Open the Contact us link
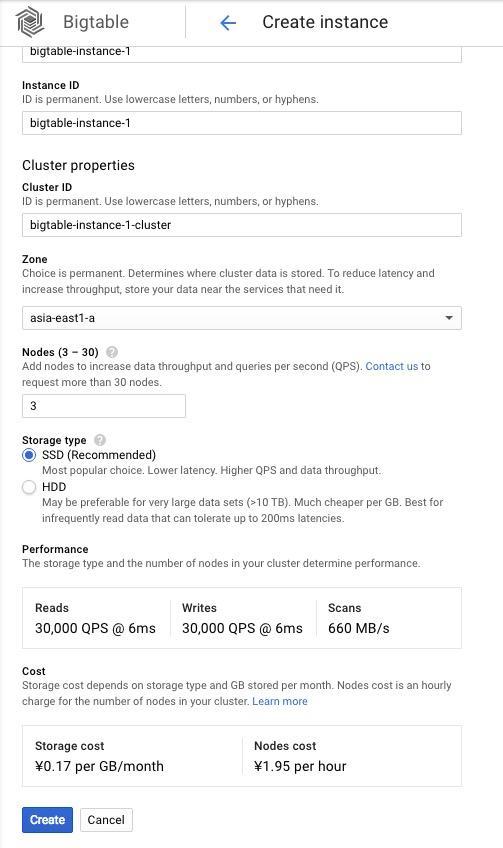 click(392, 366)
